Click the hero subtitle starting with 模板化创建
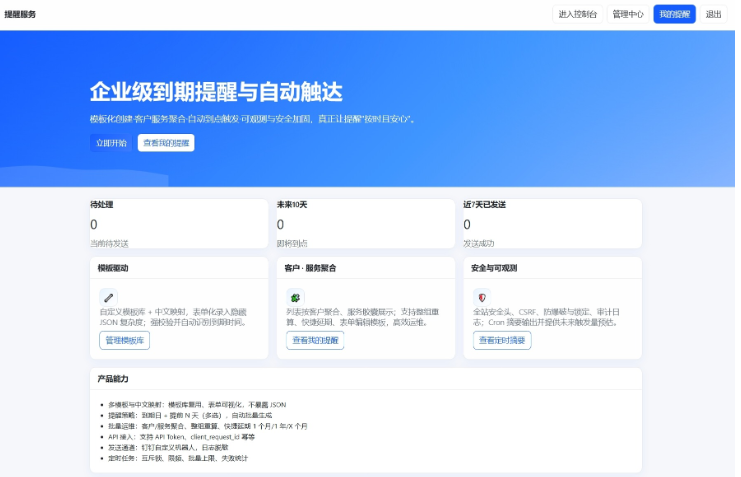Image resolution: width=741 pixels, height=477 pixels. click(x=253, y=119)
